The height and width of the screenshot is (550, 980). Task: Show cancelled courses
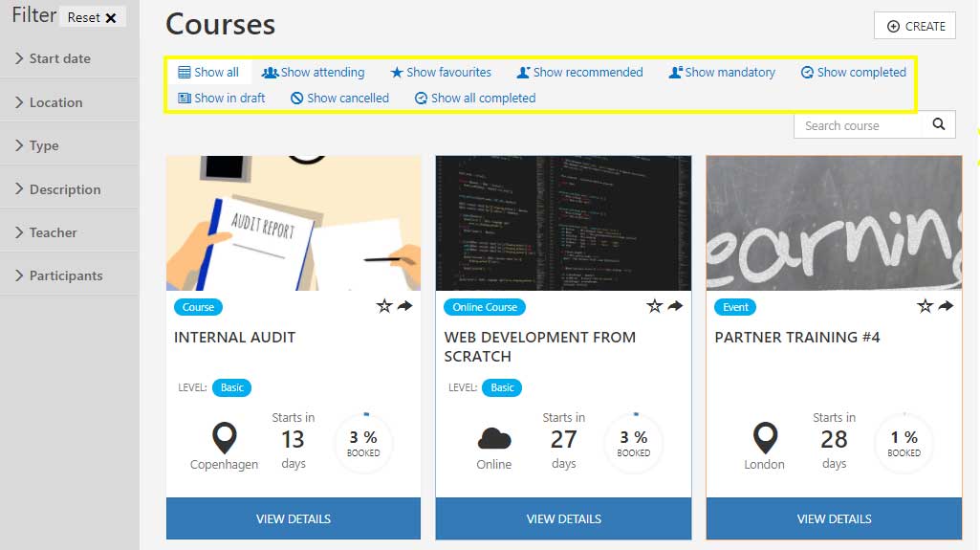pos(340,98)
